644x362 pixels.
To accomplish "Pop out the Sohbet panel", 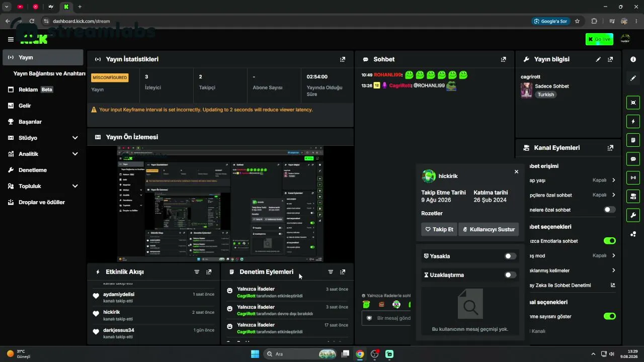I will coord(503,59).
